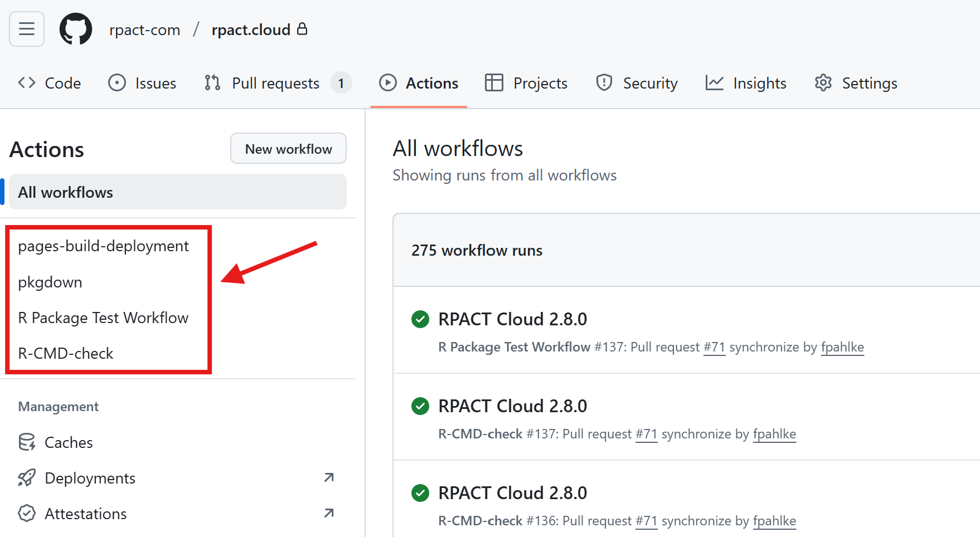This screenshot has height=537, width=980.
Task: Open the Caches management page
Action: tap(68, 442)
